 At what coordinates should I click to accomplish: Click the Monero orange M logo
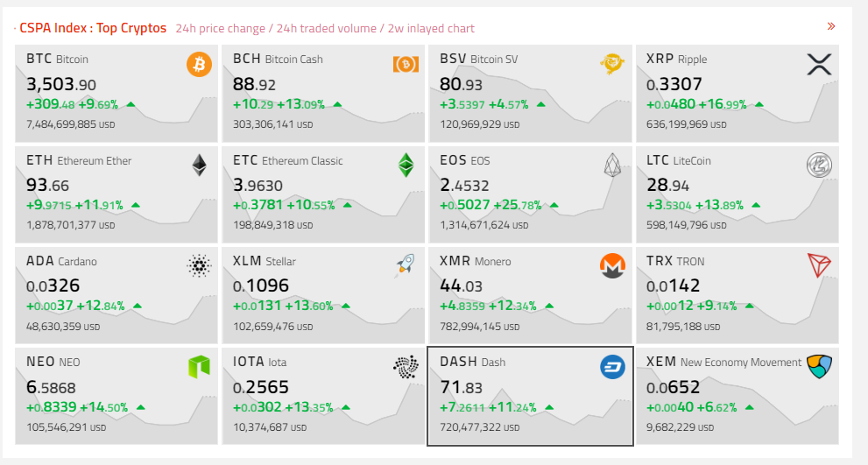pos(612,265)
